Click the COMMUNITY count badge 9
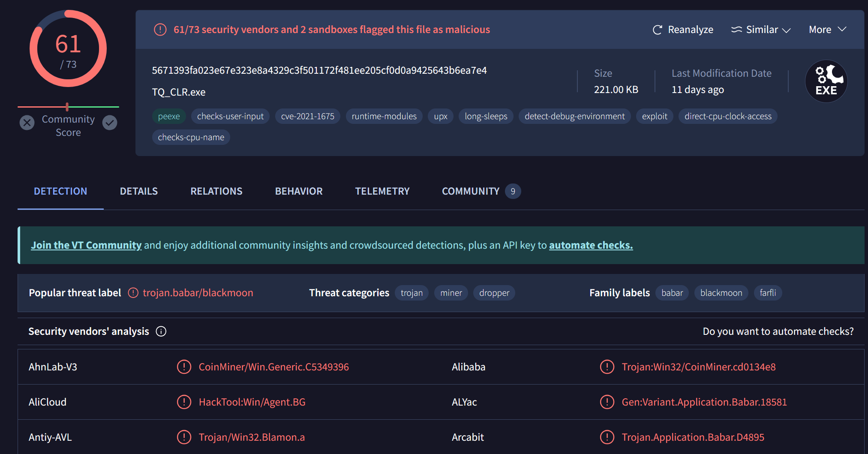The image size is (868, 454). (x=513, y=191)
